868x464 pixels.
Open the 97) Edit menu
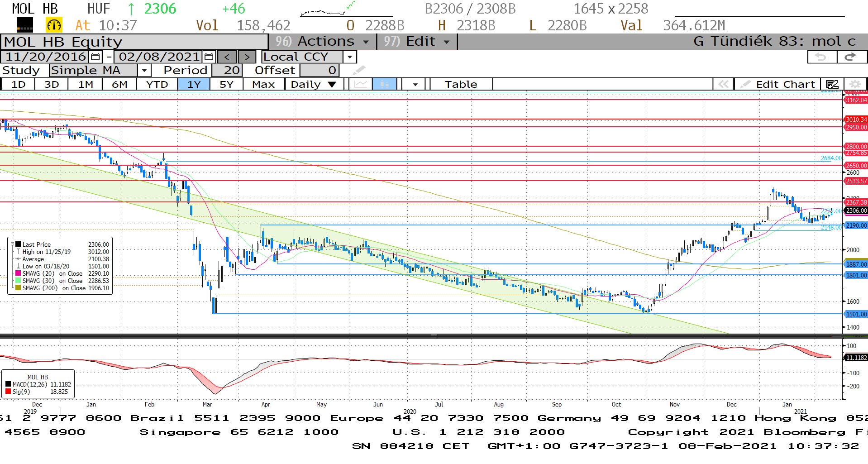(417, 42)
